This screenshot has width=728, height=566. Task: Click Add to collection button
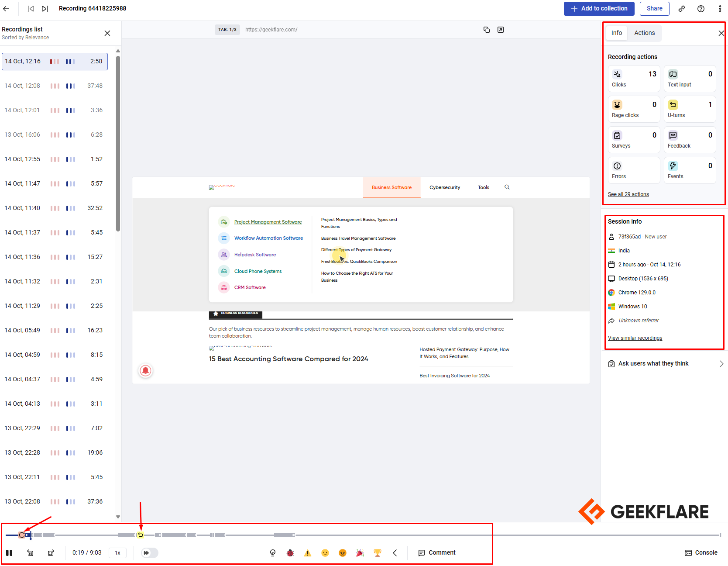pos(599,8)
